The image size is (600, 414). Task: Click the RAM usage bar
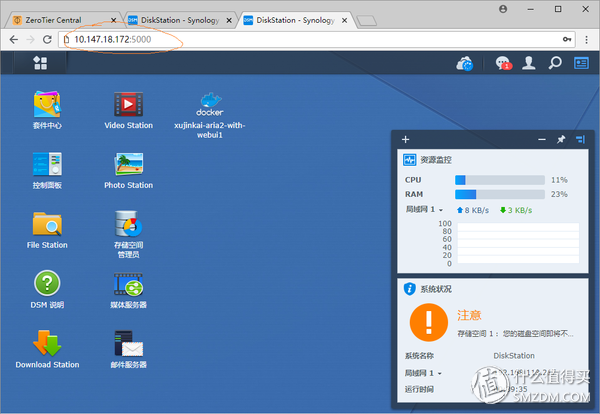pyautogui.click(x=500, y=194)
